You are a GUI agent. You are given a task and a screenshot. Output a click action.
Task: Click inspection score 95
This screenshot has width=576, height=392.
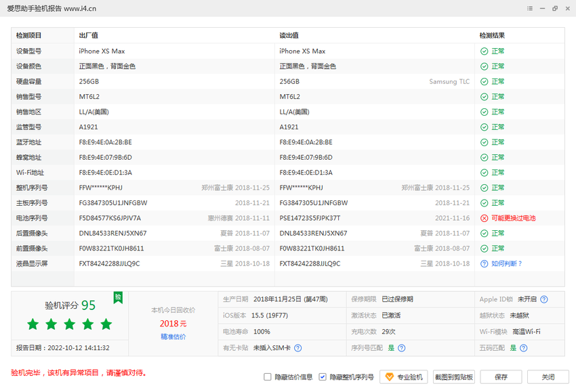click(x=88, y=305)
